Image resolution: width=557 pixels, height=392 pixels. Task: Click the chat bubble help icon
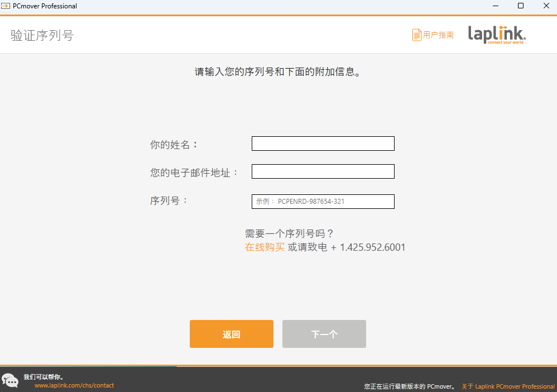10,380
